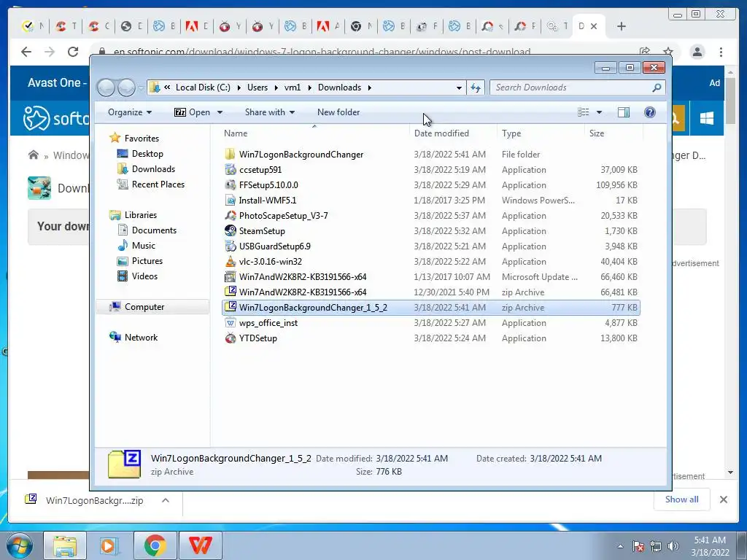The image size is (747, 560).
Task: Select Libraries in navigation pane
Action: [141, 215]
